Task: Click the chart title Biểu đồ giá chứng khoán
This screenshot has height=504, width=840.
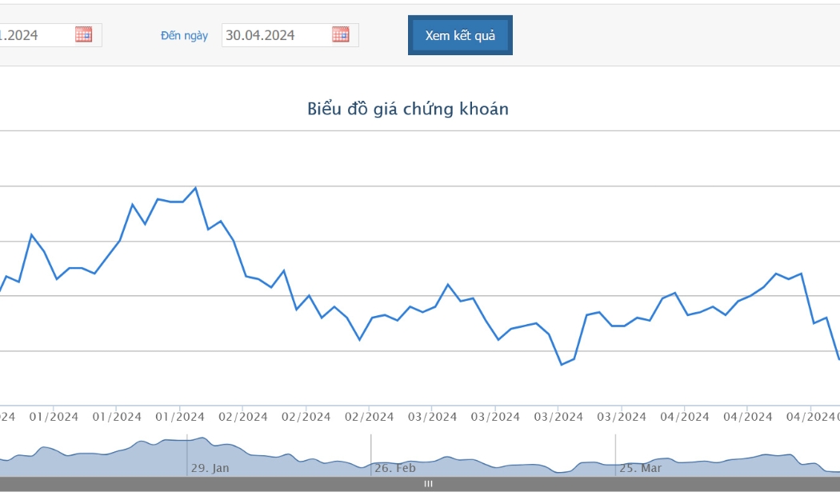Action: click(408, 109)
